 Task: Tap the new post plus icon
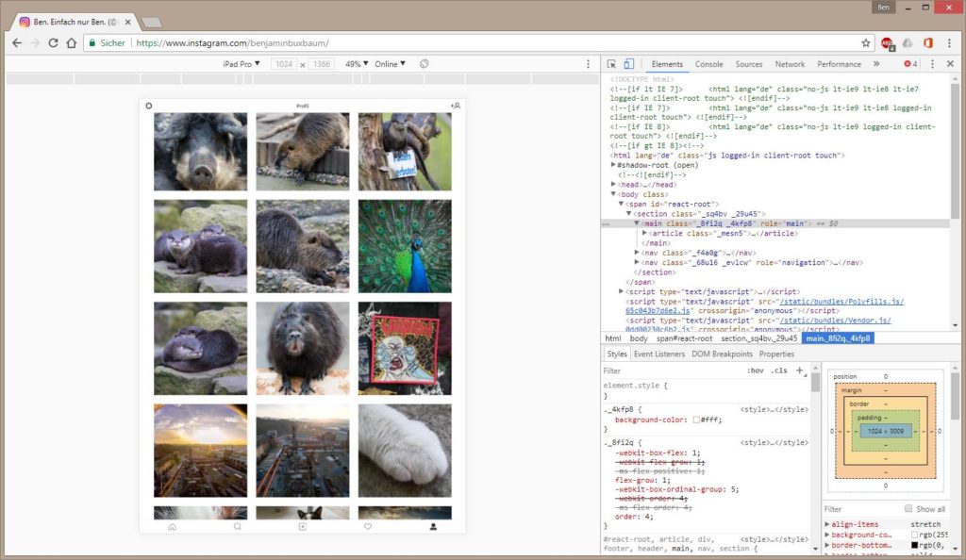pyautogui.click(x=303, y=527)
